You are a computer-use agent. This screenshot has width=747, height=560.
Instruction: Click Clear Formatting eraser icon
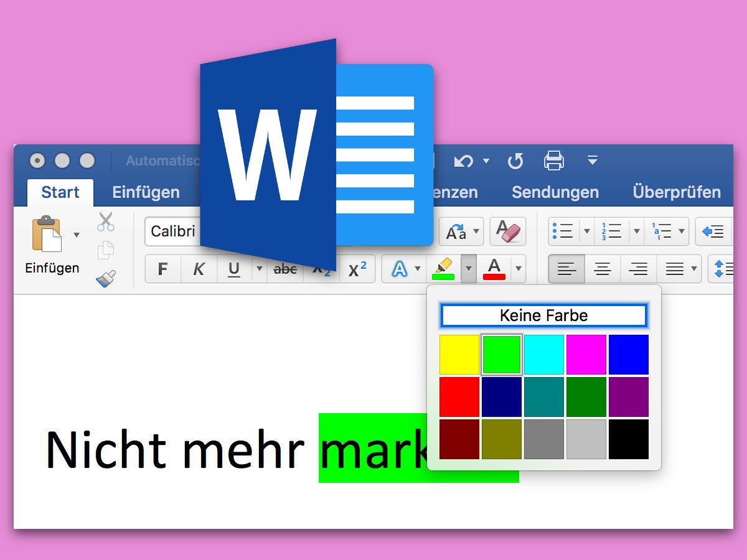coord(508,231)
